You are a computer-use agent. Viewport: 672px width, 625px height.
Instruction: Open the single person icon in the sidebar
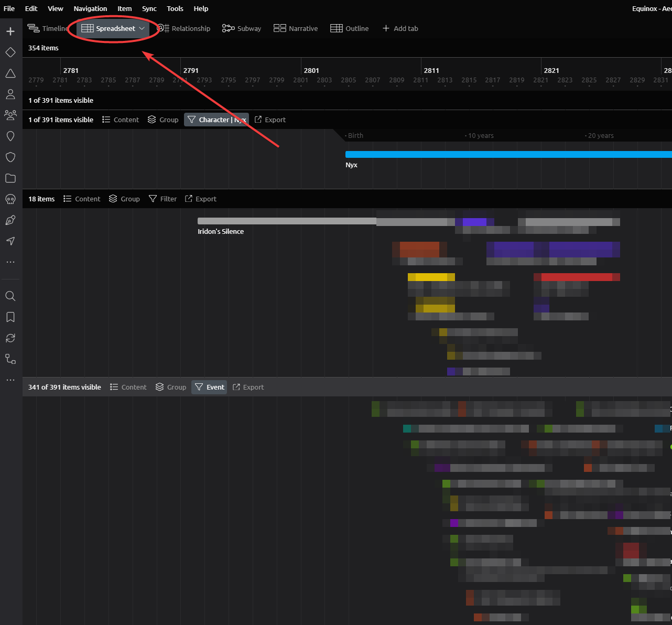10,94
